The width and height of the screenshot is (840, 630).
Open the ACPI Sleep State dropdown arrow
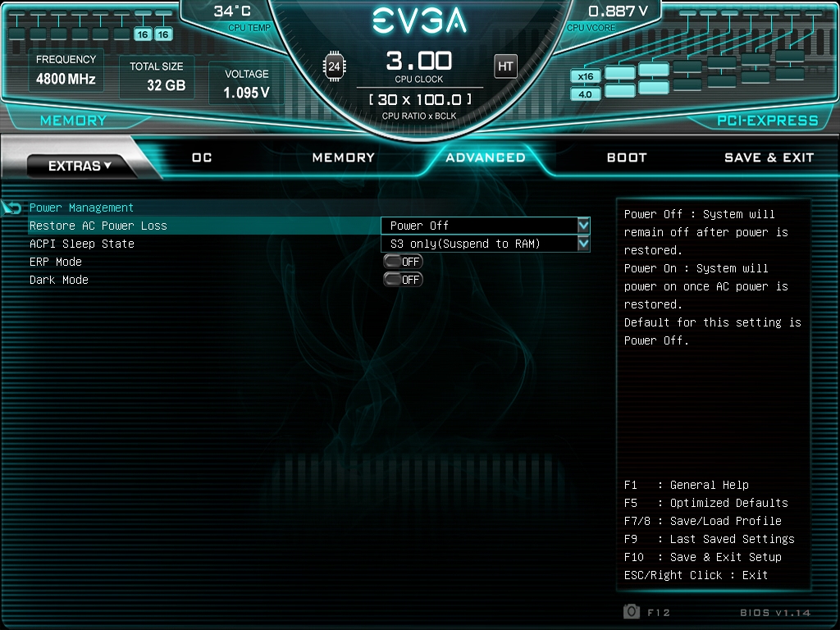tap(583, 244)
